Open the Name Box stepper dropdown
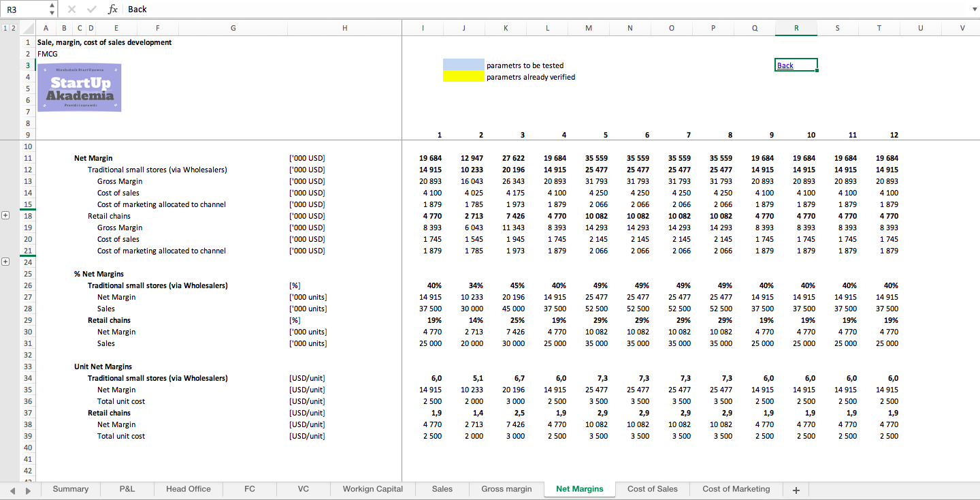 coord(53,9)
